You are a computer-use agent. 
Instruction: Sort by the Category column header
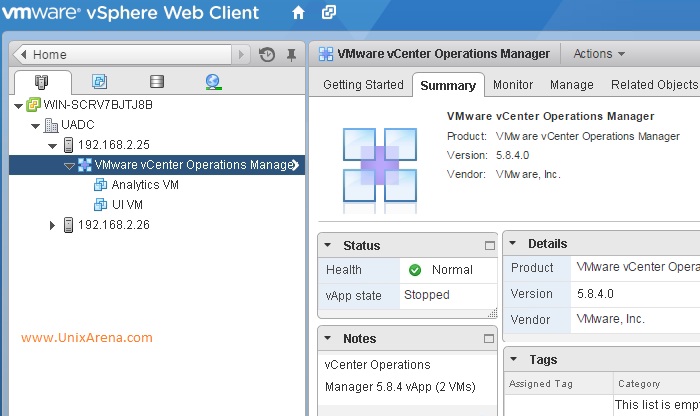click(x=657, y=383)
